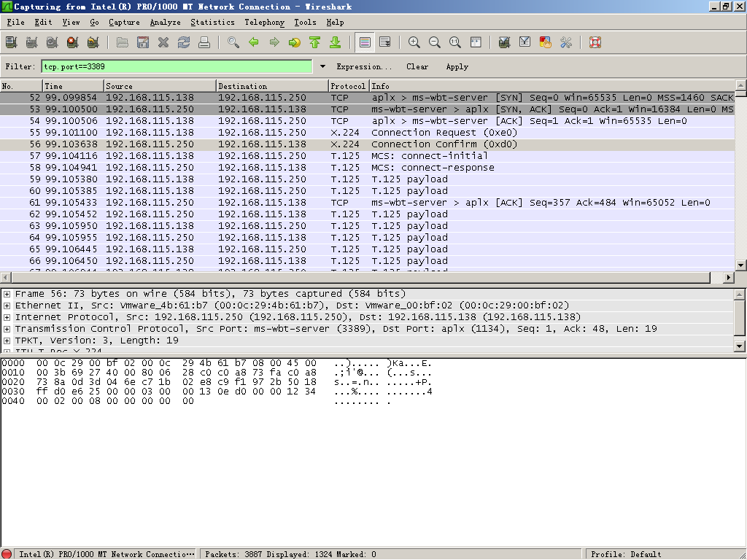Select packet 58 MCS: connect-response row
The width and height of the screenshot is (747, 560).
pyautogui.click(x=368, y=168)
